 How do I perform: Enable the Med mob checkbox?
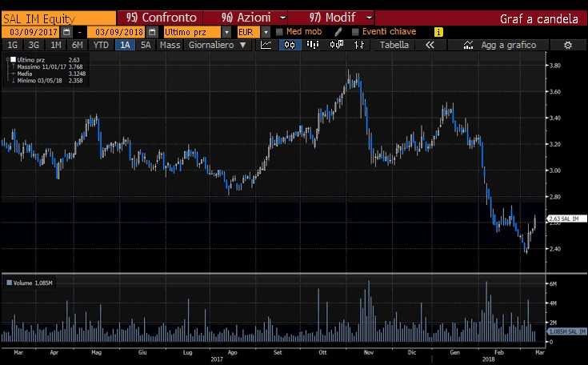pos(279,31)
